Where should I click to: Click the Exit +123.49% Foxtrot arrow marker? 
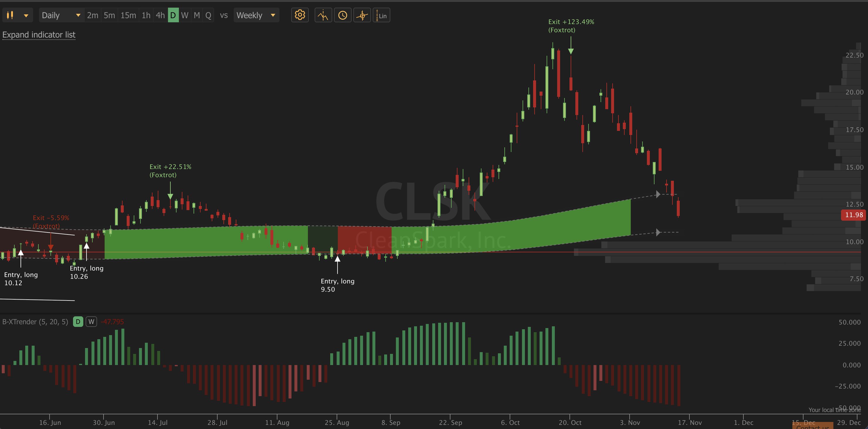point(570,50)
